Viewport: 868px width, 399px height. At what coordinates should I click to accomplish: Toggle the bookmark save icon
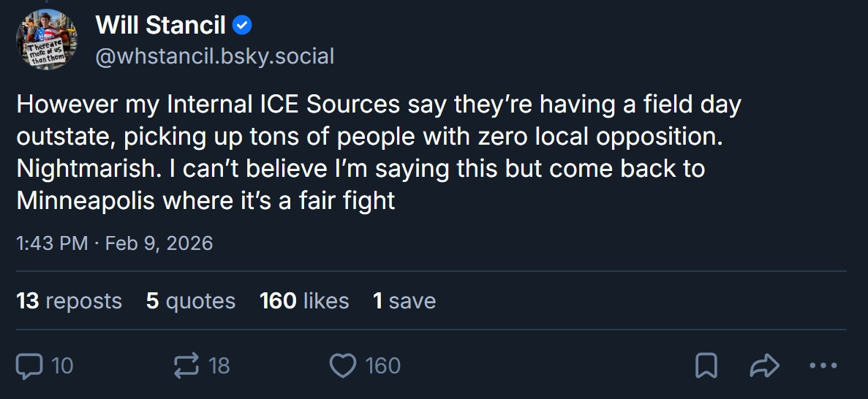click(706, 365)
